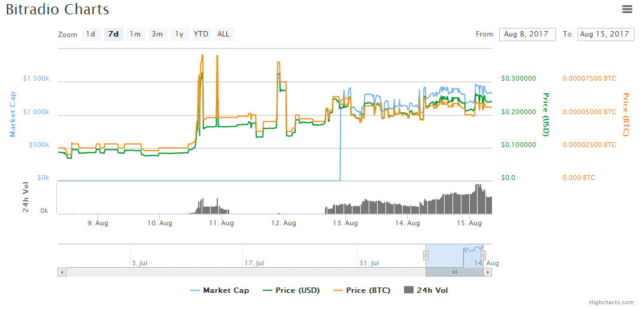Toggle the Market Cap series in legend
The width and height of the screenshot is (644, 309).
tap(219, 290)
